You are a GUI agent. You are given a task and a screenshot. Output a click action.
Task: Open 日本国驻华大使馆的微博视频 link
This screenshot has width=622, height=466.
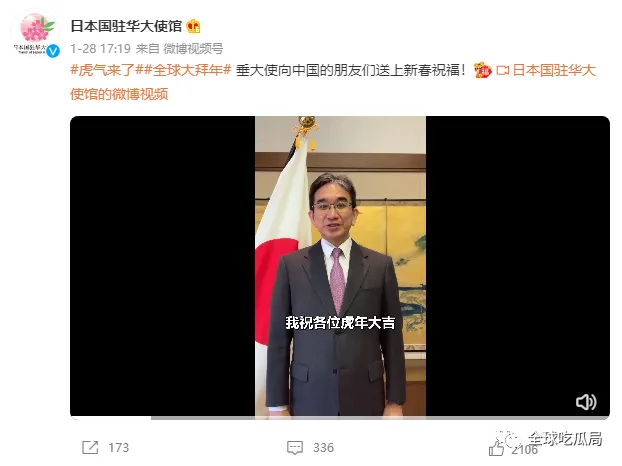coord(333,82)
